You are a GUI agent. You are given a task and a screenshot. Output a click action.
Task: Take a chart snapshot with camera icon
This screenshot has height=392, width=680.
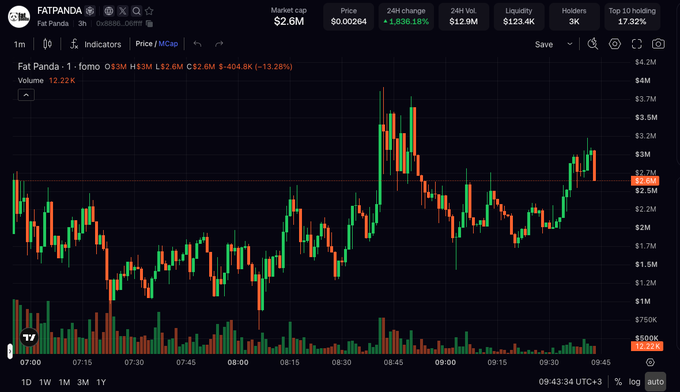coord(658,44)
